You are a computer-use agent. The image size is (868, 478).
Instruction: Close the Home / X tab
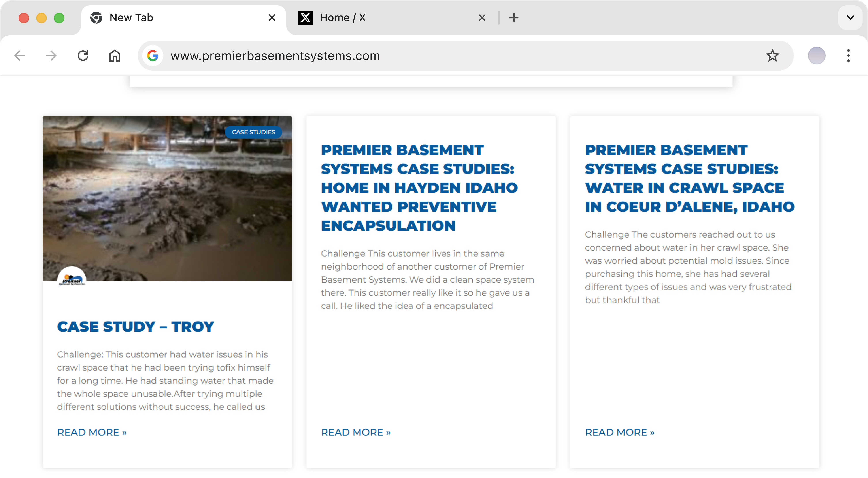click(482, 17)
